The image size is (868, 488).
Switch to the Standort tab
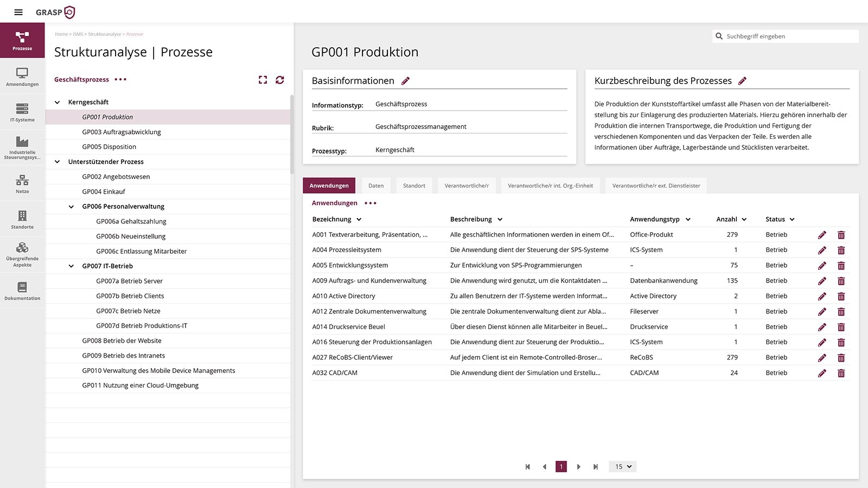[414, 185]
